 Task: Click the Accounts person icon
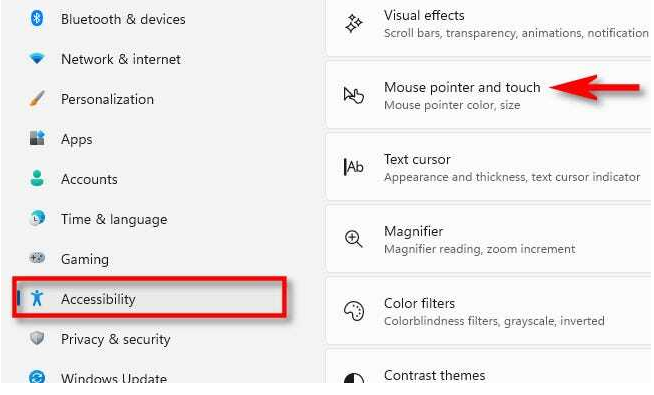pyautogui.click(x=37, y=178)
